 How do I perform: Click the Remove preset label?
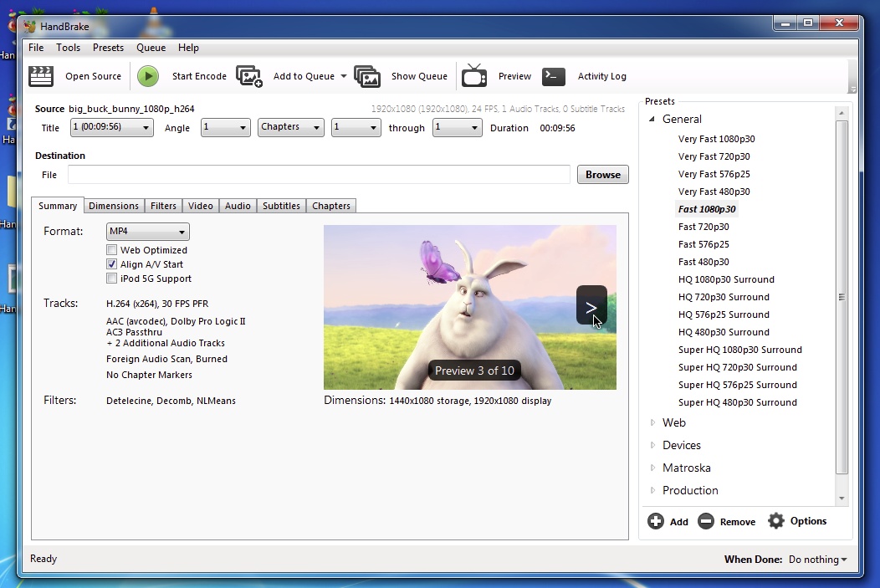coord(738,522)
